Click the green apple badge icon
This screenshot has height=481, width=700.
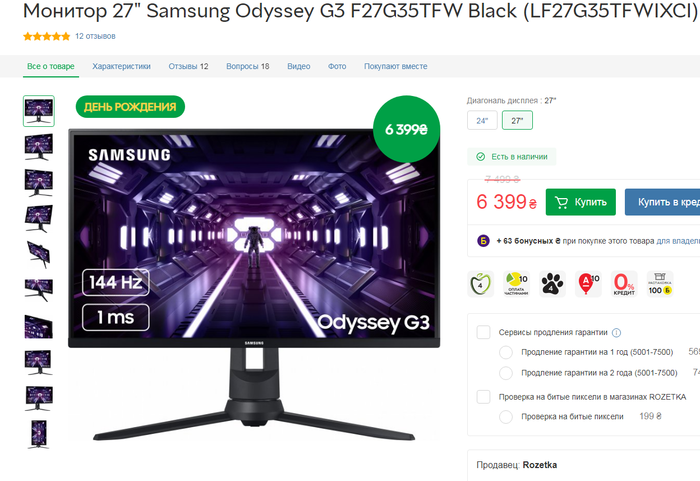tap(480, 284)
